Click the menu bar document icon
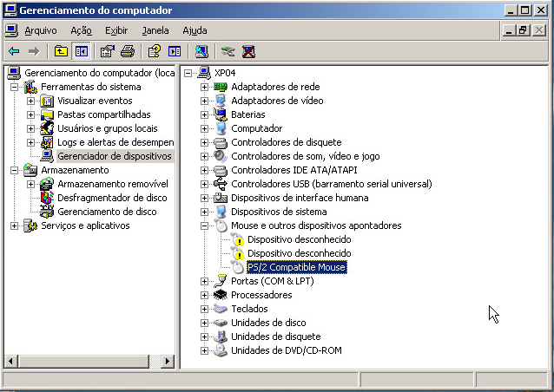This screenshot has height=392, width=554. coord(11,30)
